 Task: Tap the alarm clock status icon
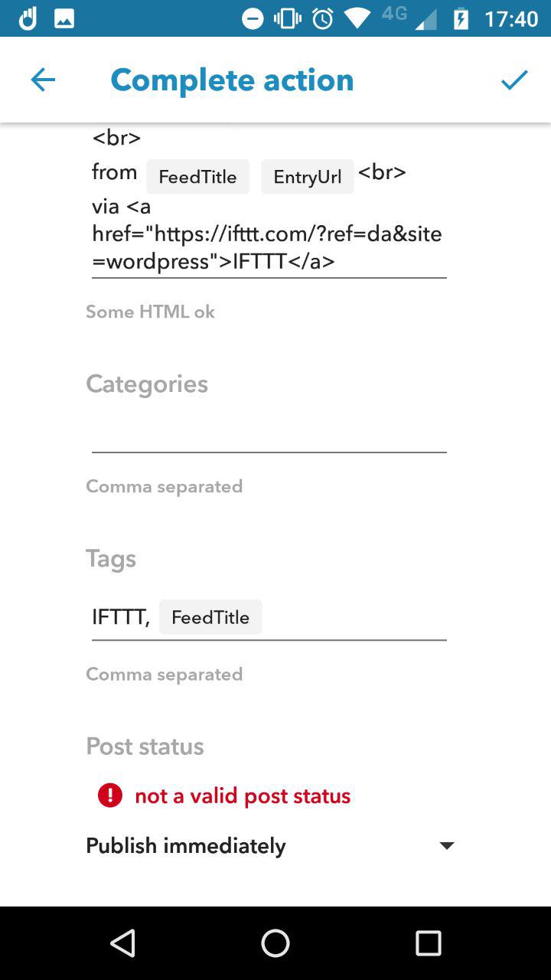pyautogui.click(x=323, y=18)
